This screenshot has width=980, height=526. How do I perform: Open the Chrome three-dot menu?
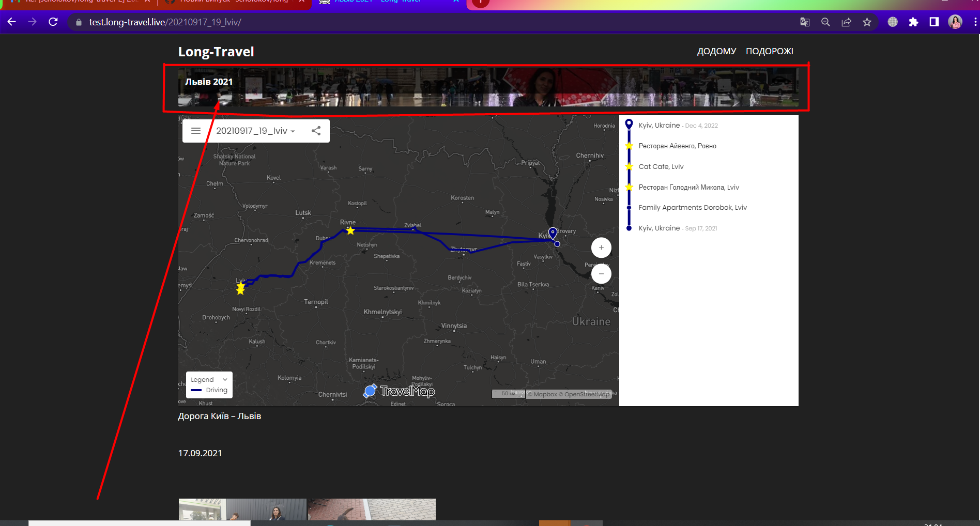pos(974,22)
